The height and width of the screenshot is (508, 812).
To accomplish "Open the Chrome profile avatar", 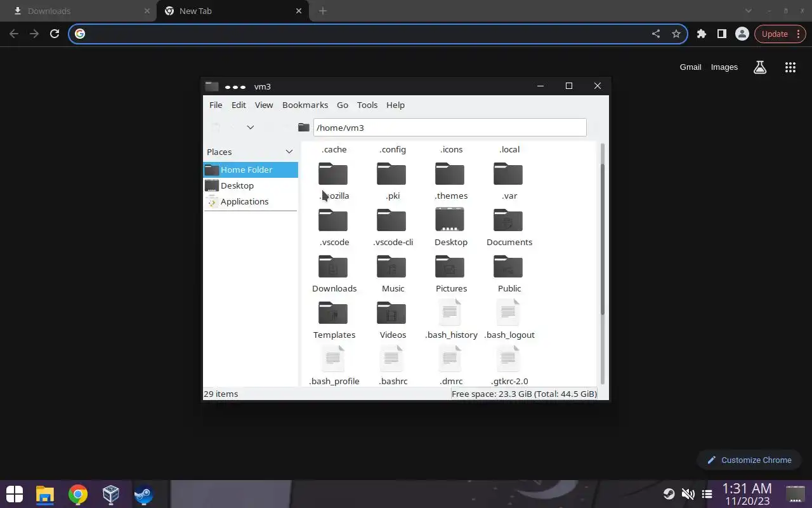I will 742,34.
